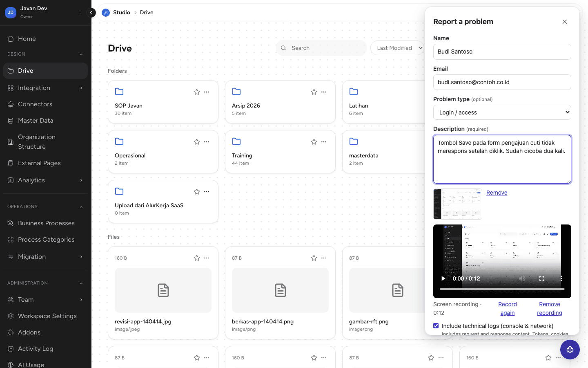The image size is (588, 368).
Task: Open more options for Arsip 2026 folder
Action: click(324, 92)
